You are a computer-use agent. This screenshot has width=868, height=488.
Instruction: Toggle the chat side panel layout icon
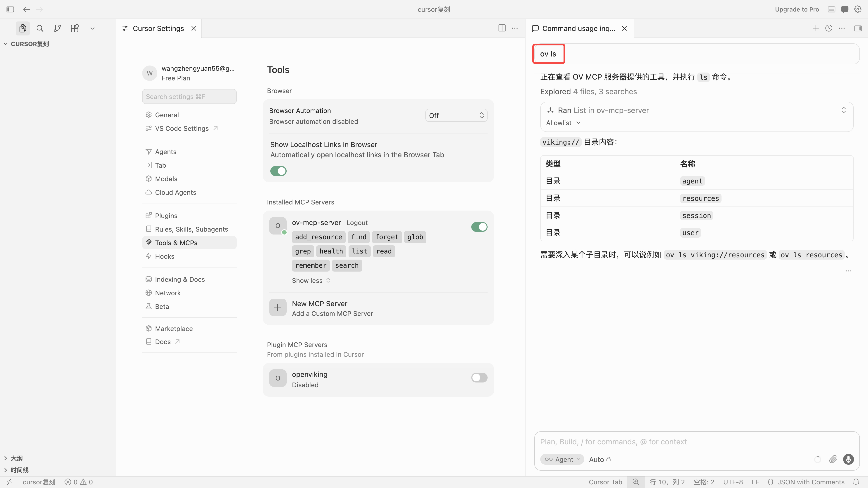858,28
